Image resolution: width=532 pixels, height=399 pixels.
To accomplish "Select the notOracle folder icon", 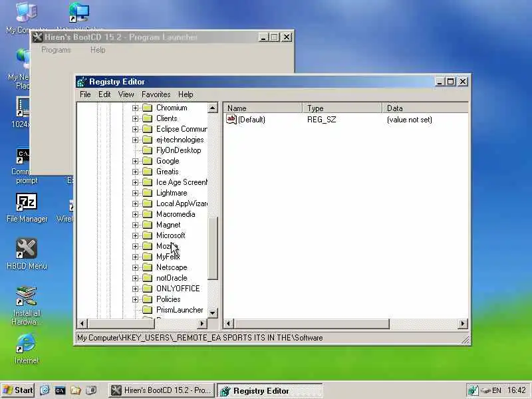I will point(147,278).
